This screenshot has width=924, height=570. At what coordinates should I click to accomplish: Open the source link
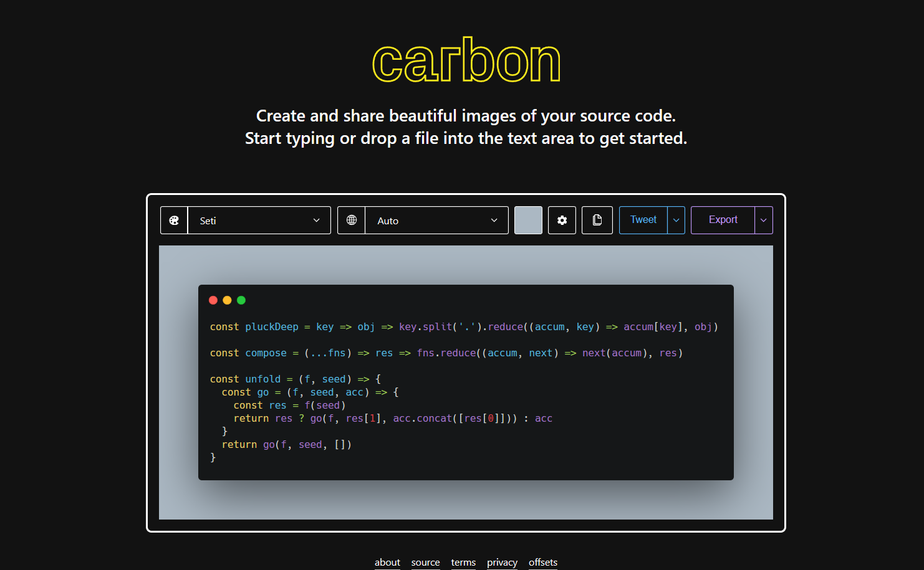[425, 563]
